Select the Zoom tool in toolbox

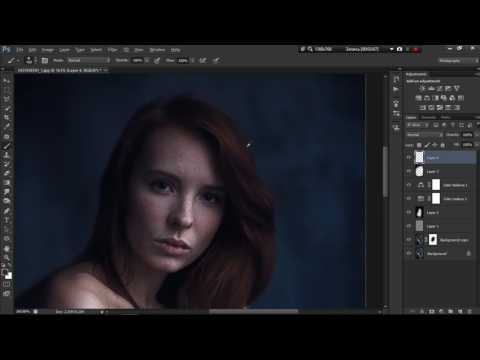(7, 257)
